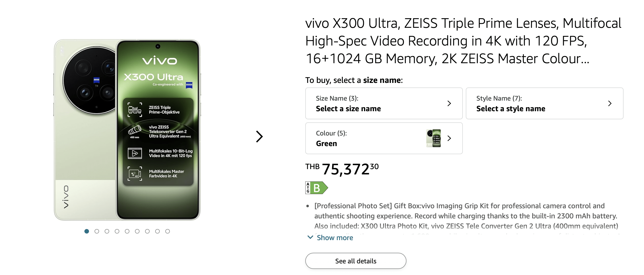Select the second carousel dot
Viewport: 644px width, 275px height.
pyautogui.click(x=97, y=231)
